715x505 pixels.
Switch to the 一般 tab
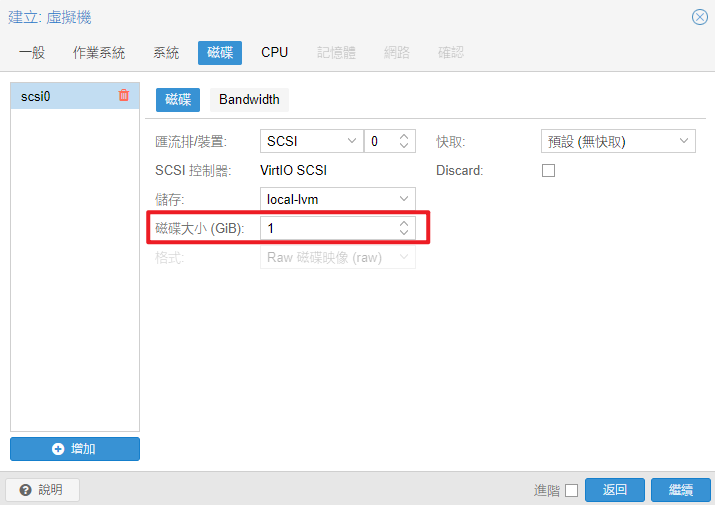[x=32, y=53]
